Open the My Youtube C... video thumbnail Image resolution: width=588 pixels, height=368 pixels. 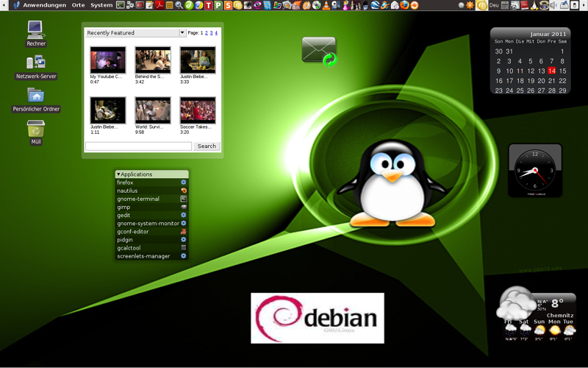click(x=107, y=60)
